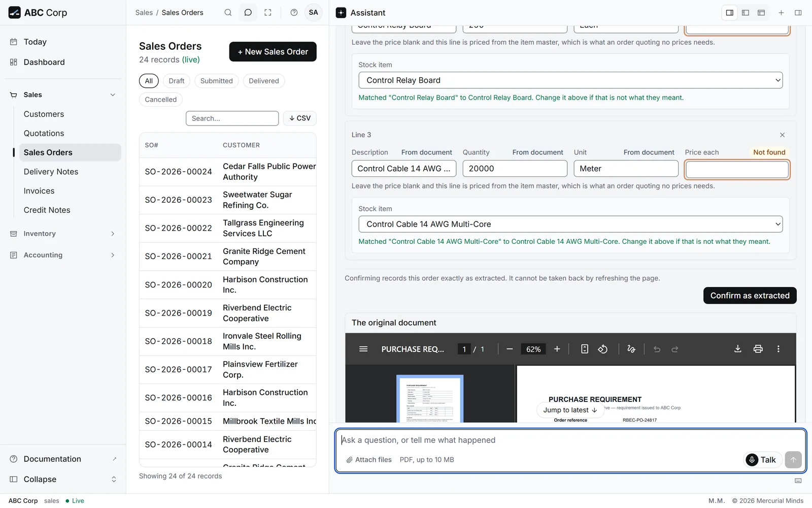Open Control Cable 14 AWG stock item dropdown
Image resolution: width=812 pixels, height=508 pixels.
tap(570, 224)
